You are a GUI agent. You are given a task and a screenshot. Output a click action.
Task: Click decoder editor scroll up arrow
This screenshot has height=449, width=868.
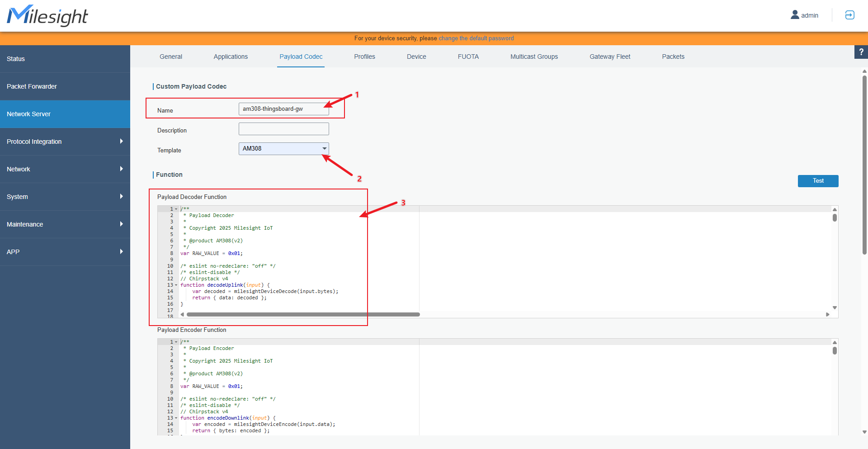pyautogui.click(x=835, y=209)
